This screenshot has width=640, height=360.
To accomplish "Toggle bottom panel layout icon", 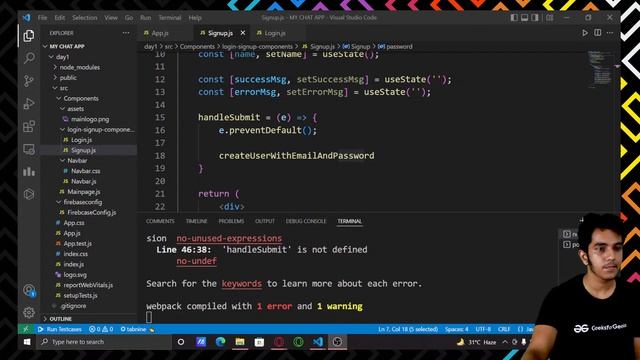I will 524,18.
